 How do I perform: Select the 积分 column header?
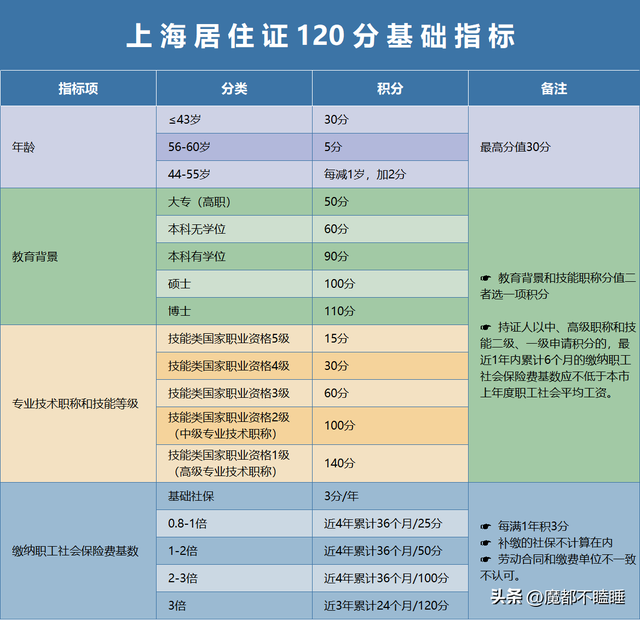click(x=390, y=88)
